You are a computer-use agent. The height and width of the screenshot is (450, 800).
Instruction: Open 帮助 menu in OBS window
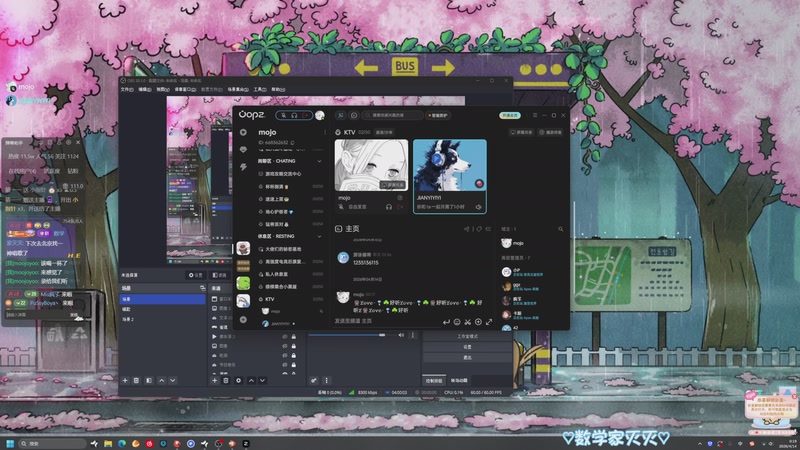278,89
